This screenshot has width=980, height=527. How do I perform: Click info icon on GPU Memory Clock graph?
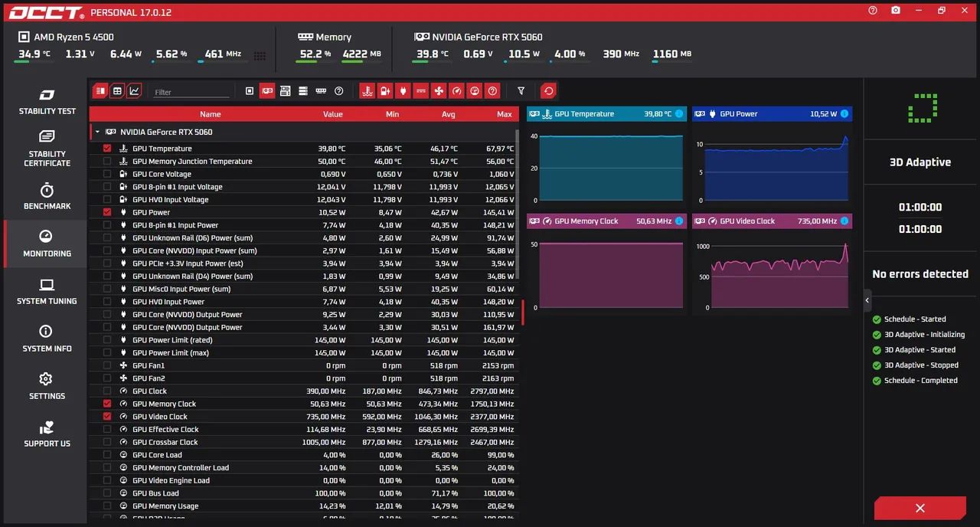[x=679, y=221]
